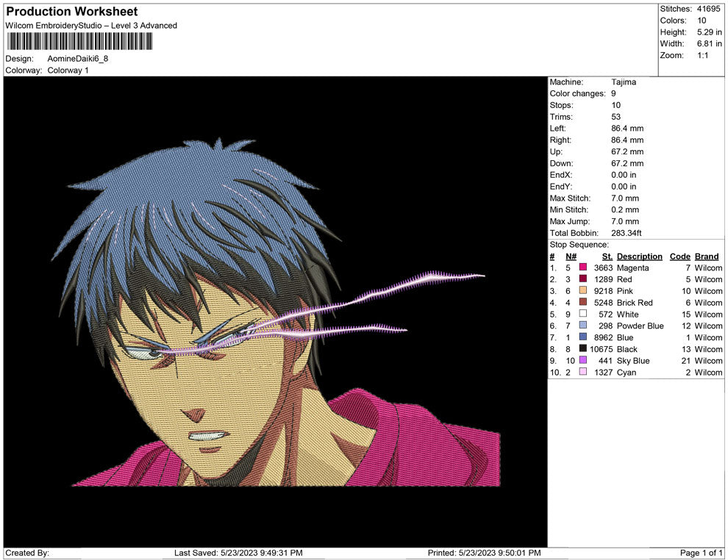Click the Magenta color swatch
The image size is (728, 560).
pyautogui.click(x=582, y=268)
